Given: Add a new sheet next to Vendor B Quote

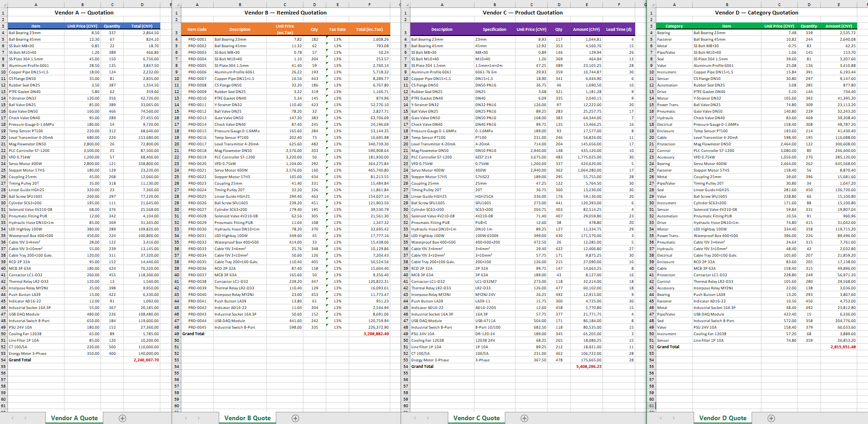Looking at the screenshot, I should click(x=295, y=418).
